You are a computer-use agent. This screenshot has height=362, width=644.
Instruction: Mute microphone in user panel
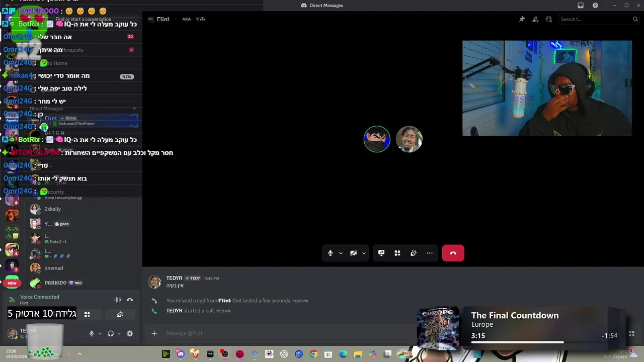pyautogui.click(x=92, y=333)
